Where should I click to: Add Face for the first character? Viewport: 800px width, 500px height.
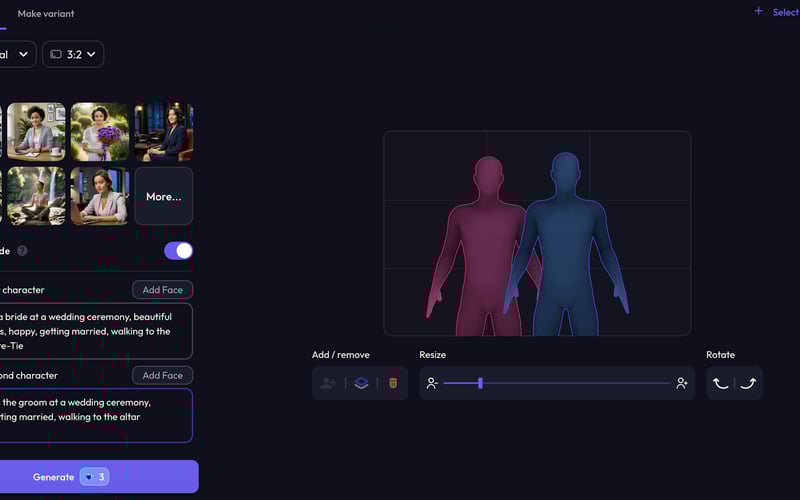pyautogui.click(x=163, y=290)
